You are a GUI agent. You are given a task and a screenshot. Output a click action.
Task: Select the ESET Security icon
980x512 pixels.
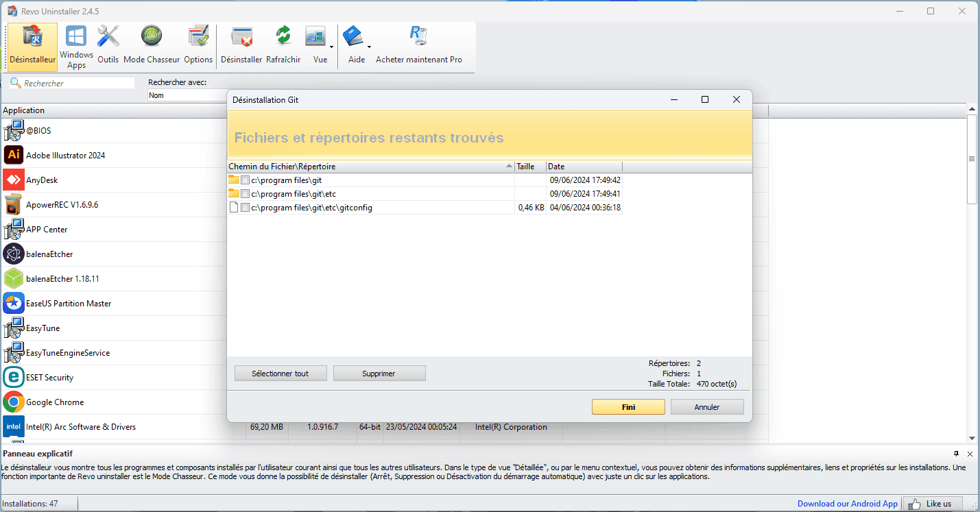[14, 377]
